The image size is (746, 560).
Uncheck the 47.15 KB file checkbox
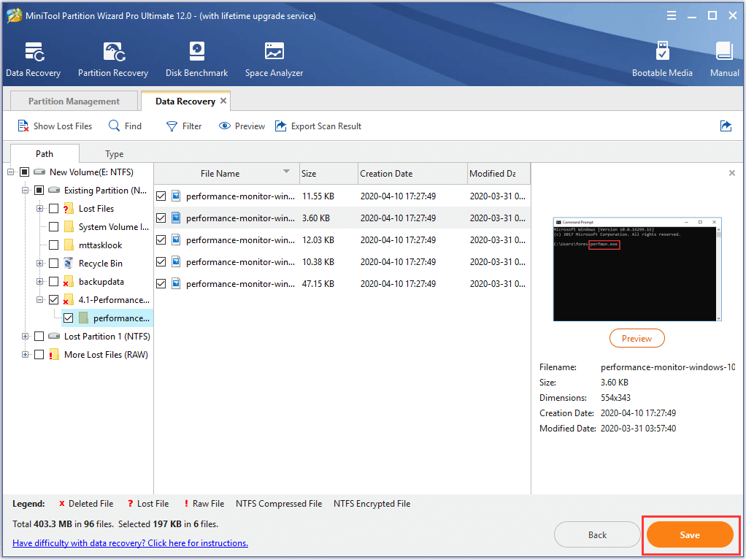point(161,283)
